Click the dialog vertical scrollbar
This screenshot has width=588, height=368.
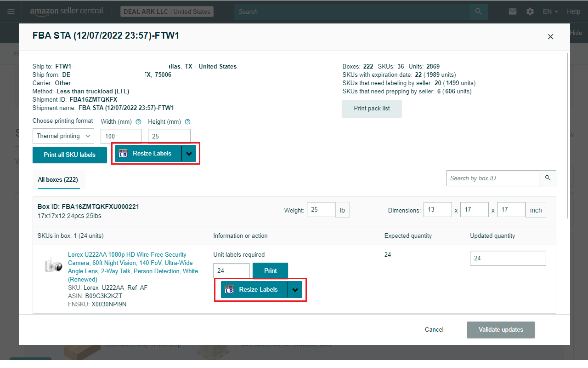pyautogui.click(x=568, y=136)
